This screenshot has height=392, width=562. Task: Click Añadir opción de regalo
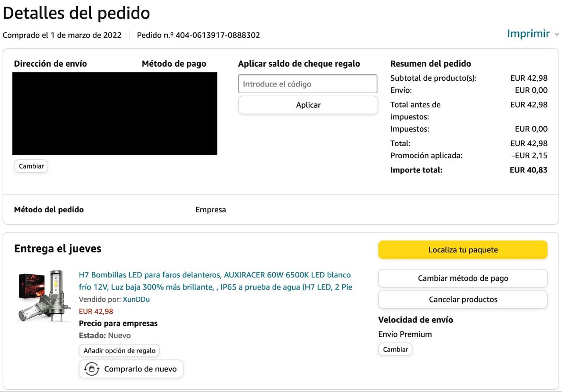point(119,351)
